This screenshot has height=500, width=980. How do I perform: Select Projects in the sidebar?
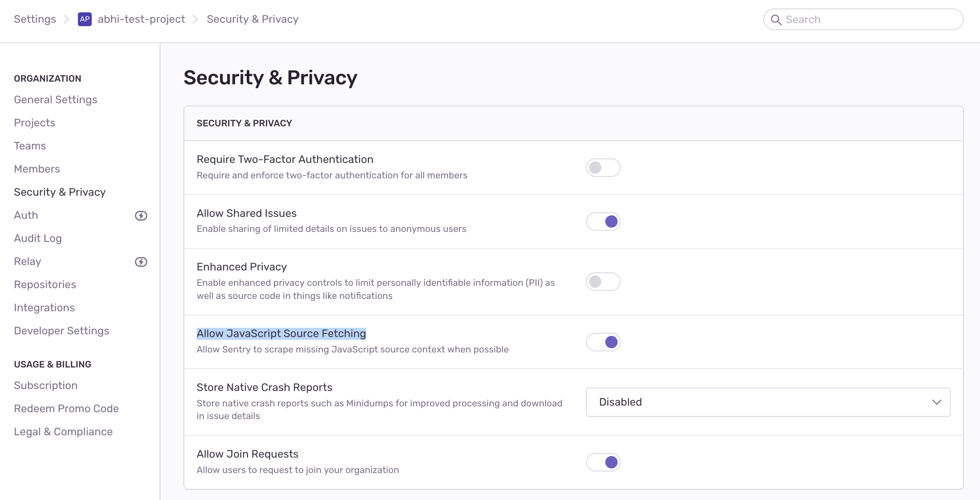pyautogui.click(x=34, y=122)
